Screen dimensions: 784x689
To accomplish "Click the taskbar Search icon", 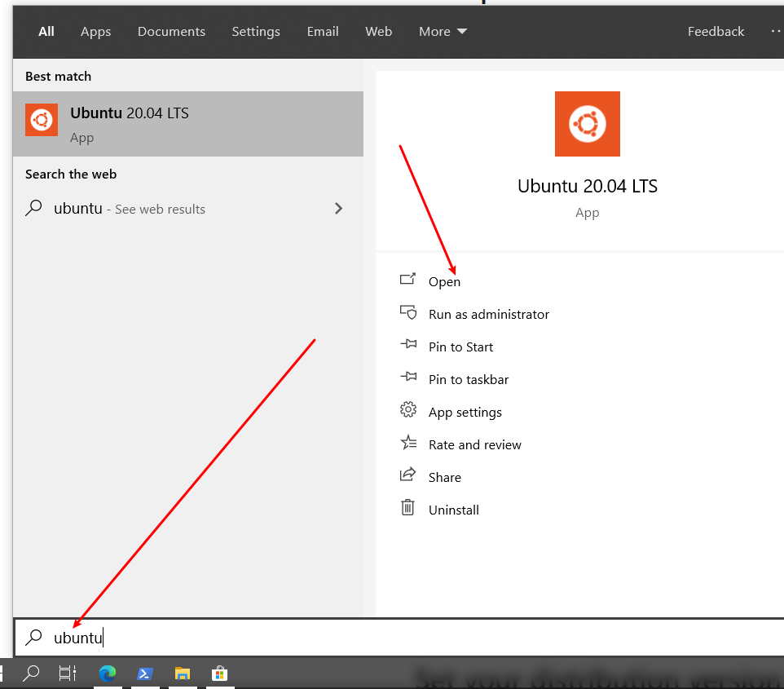I will [31, 673].
